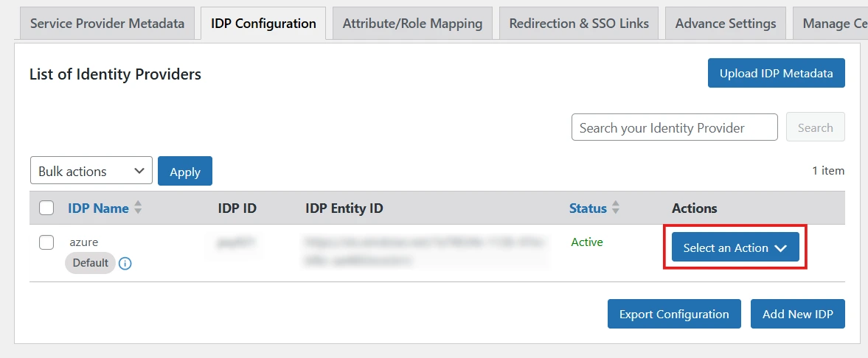Click the Search button
The image size is (868, 358).
coord(815,127)
